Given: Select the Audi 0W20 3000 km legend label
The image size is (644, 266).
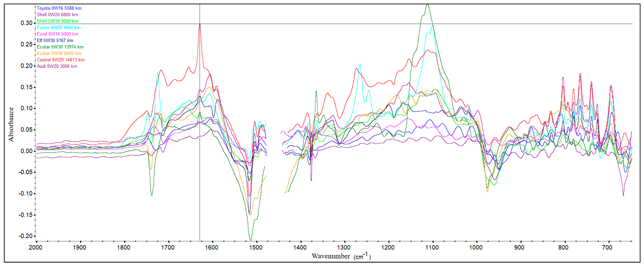Looking at the screenshot, I should (x=57, y=67).
